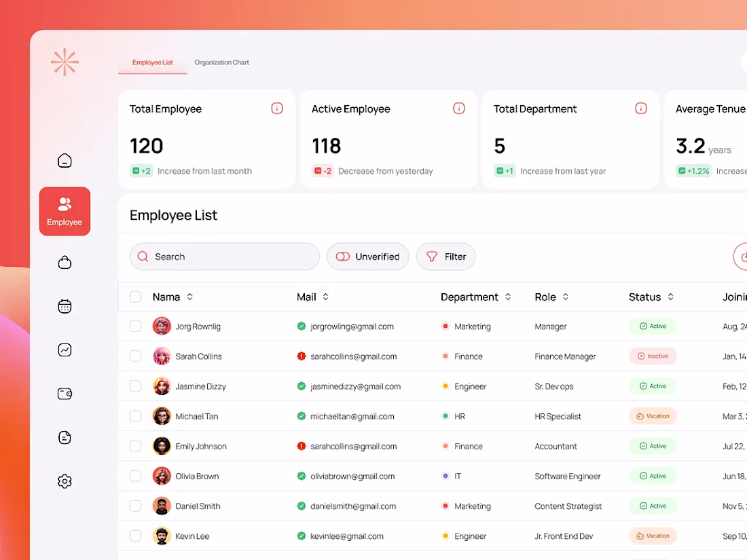
Task: Click the +1 increase badge on Total Department
Action: 505,171
